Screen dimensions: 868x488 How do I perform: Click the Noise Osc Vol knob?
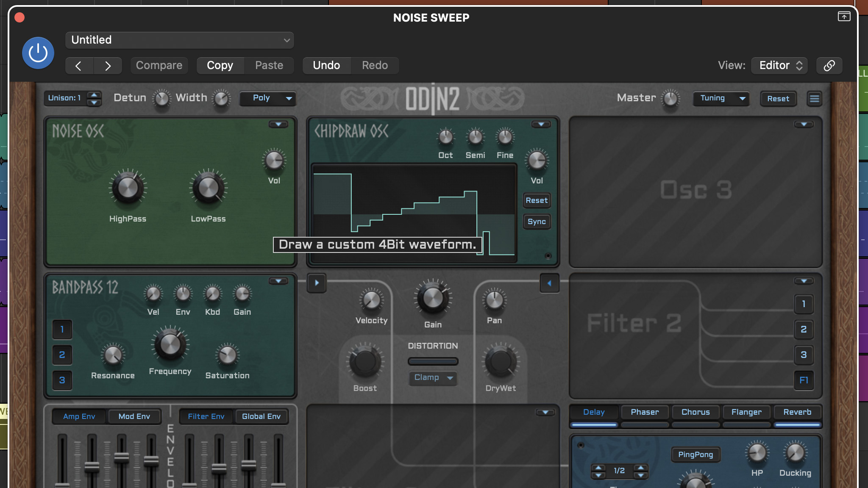coord(274,160)
